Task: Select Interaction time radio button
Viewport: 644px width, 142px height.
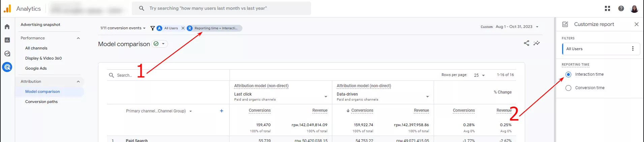Action: [568, 74]
